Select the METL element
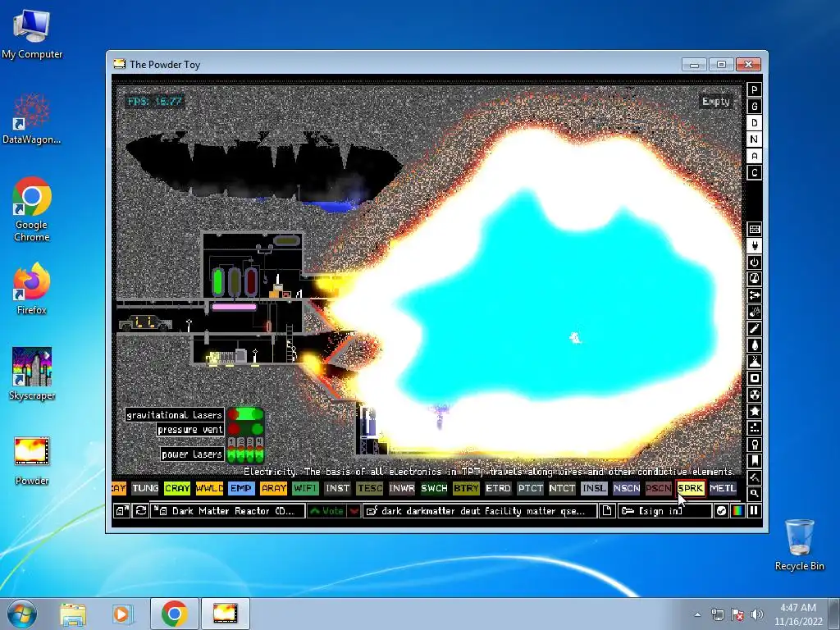 click(x=723, y=489)
